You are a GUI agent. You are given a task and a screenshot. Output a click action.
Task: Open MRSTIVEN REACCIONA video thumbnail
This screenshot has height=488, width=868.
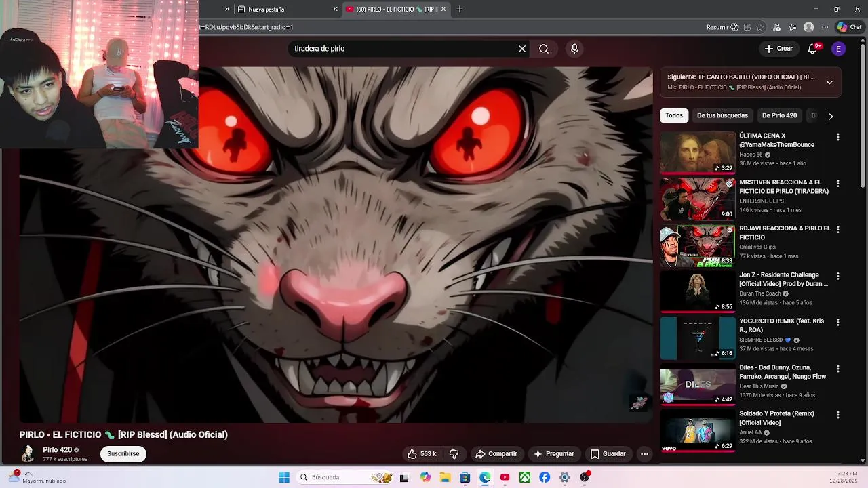coord(698,199)
